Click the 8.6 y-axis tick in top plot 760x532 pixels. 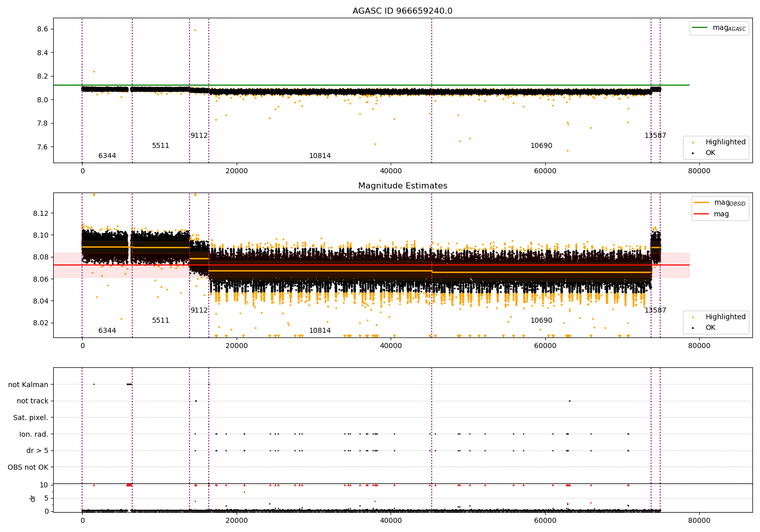point(43,29)
